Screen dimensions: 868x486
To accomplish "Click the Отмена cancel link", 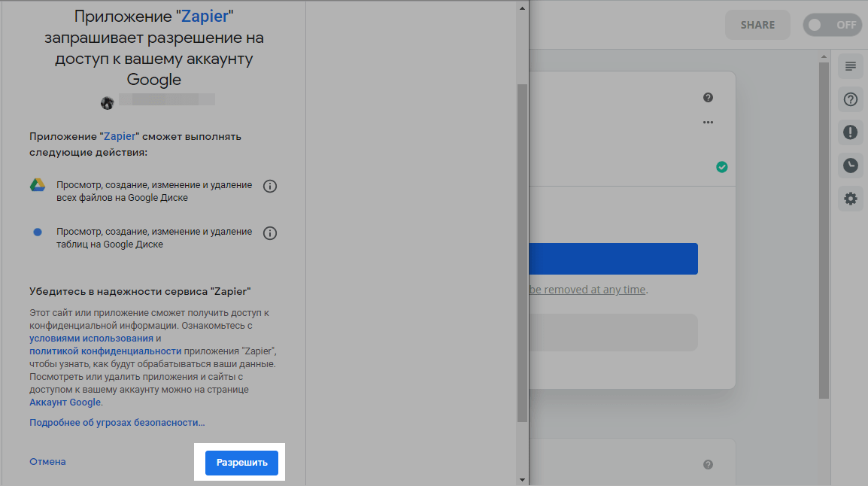I will 47,462.
